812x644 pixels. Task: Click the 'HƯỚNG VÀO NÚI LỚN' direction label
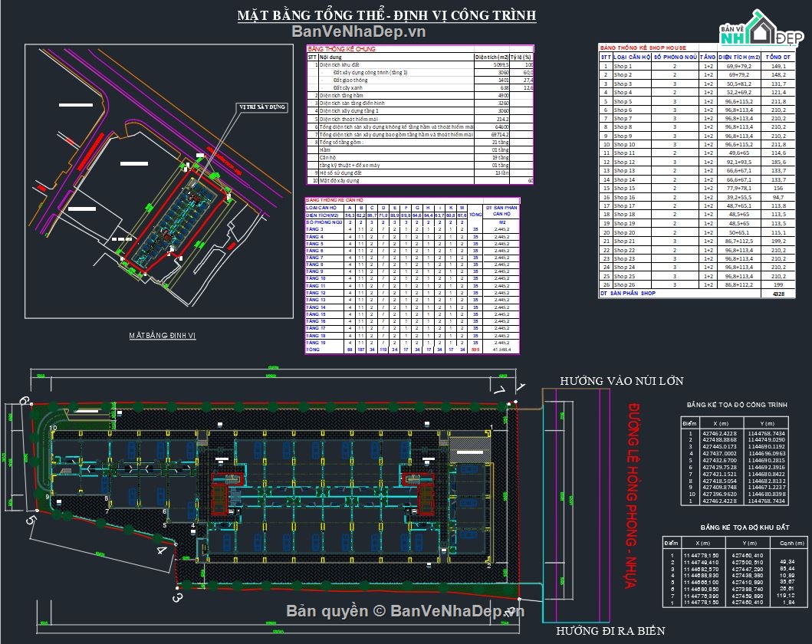tap(621, 381)
